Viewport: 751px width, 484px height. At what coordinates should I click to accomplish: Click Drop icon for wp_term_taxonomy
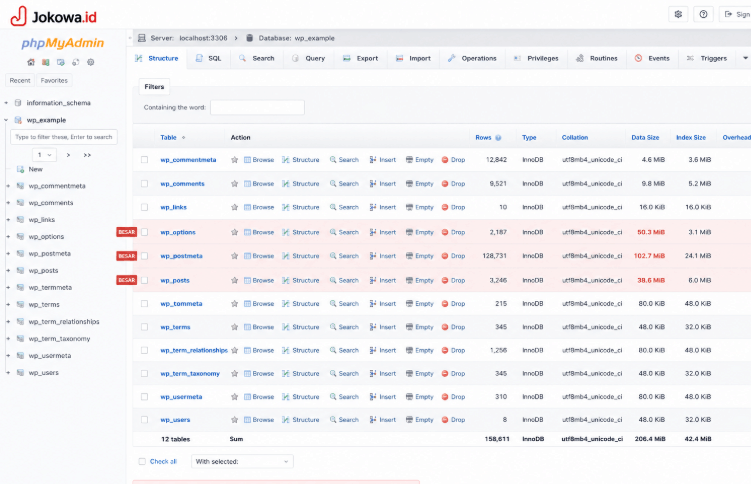444,373
